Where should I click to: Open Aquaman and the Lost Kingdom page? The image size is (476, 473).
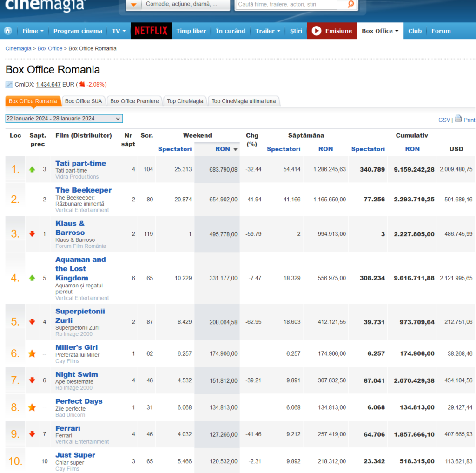point(80,268)
